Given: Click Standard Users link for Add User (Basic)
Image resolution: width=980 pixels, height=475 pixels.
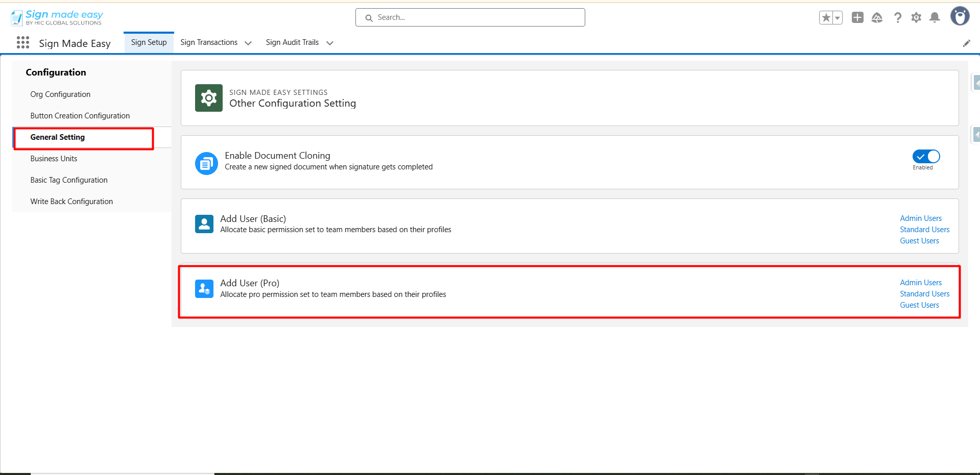Looking at the screenshot, I should (x=925, y=230).
